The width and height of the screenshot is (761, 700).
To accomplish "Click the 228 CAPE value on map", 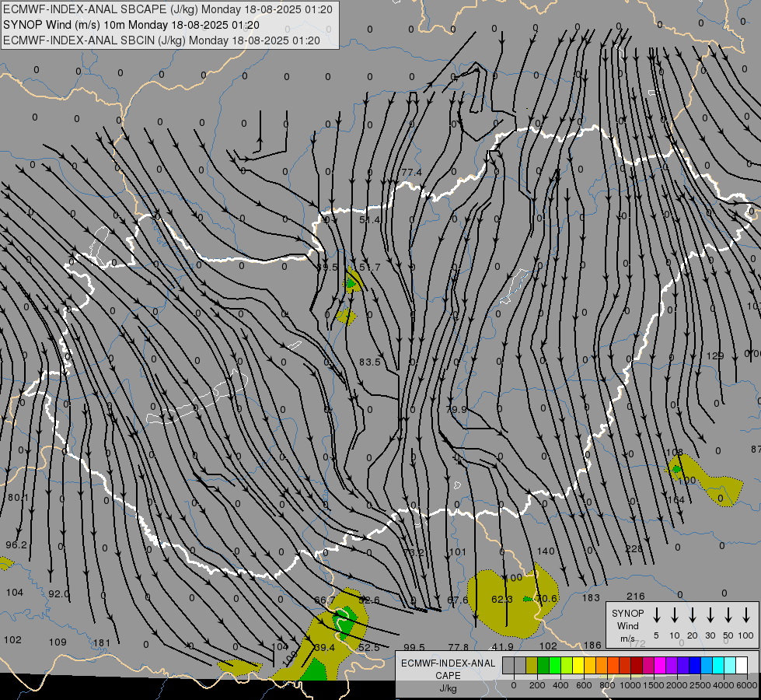I will 634,548.
